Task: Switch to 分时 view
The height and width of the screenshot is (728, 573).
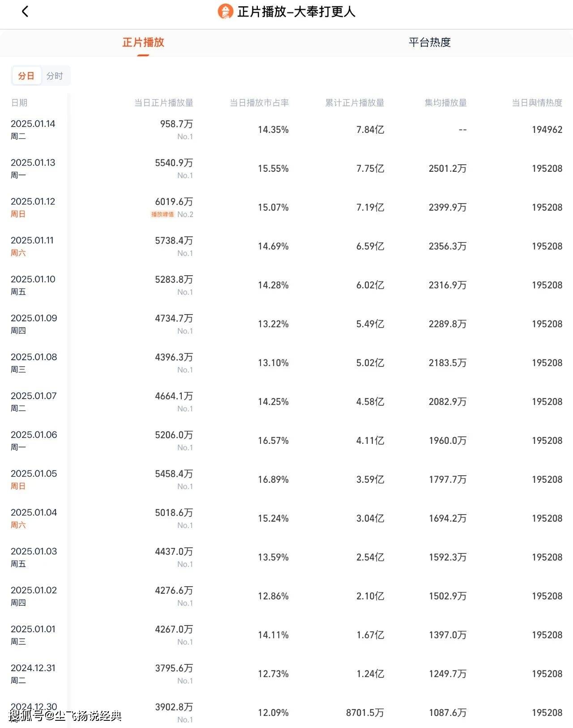Action: [x=55, y=76]
